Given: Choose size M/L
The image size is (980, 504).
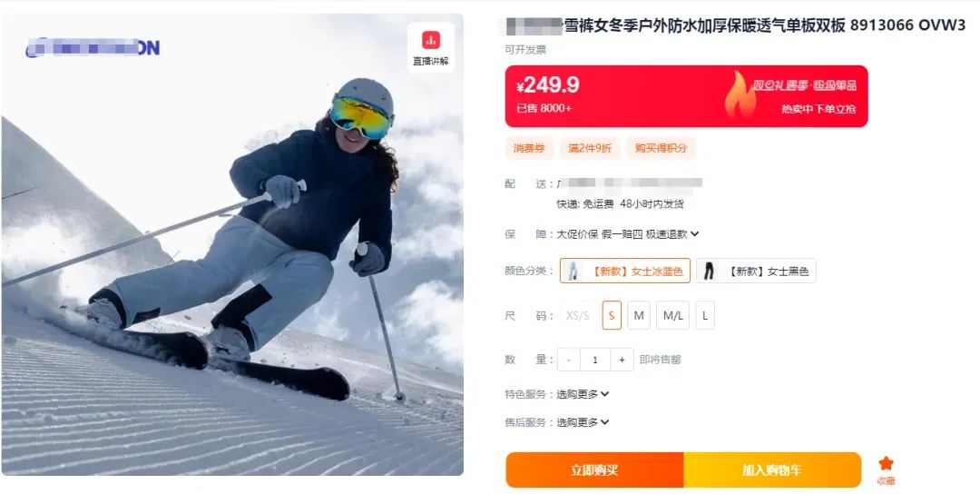Looking at the screenshot, I should pos(672,316).
